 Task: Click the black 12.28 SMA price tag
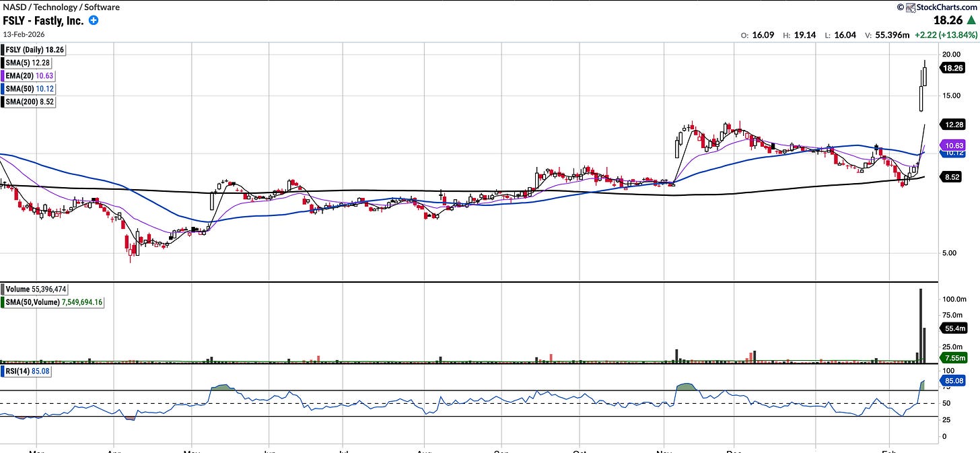coord(954,125)
